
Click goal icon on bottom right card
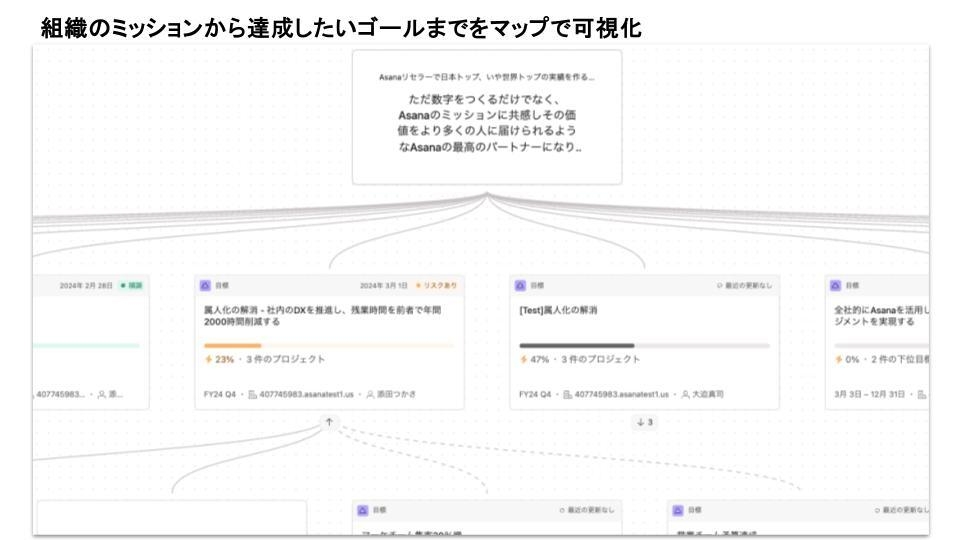click(x=679, y=510)
